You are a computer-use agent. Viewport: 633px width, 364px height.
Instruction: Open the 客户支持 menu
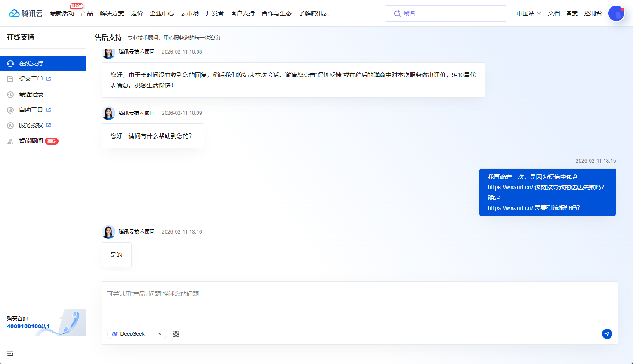[243, 13]
